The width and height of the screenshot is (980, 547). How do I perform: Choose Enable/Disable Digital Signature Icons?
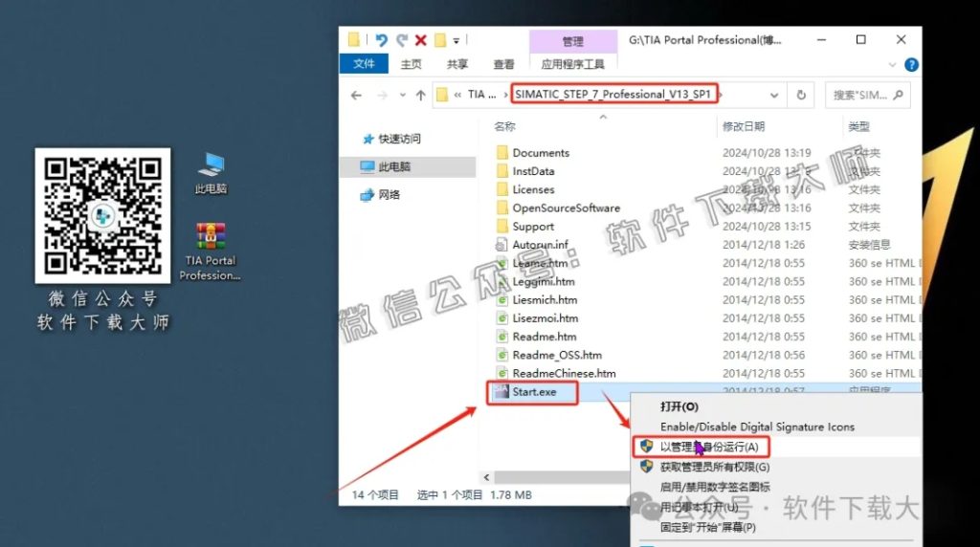(x=757, y=427)
